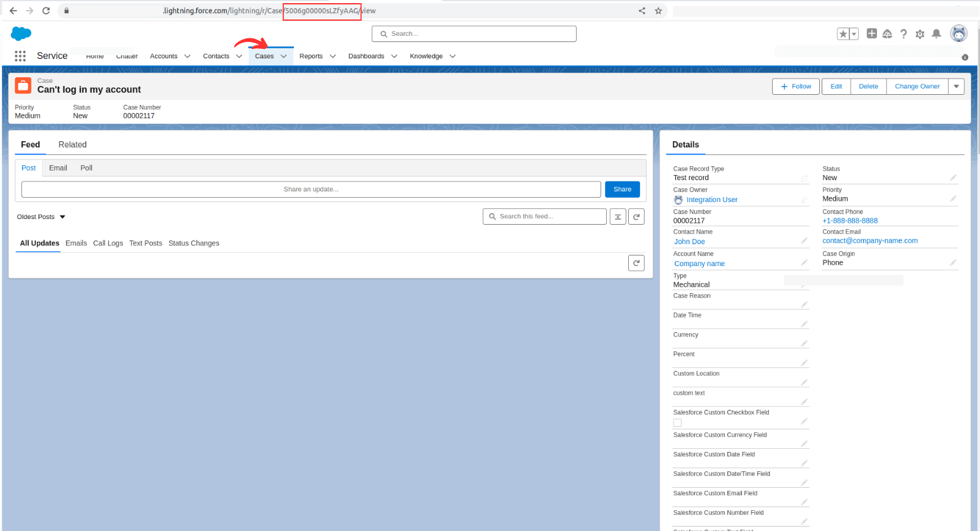
Task: Edit Percent field pencil icon
Action: tap(804, 363)
